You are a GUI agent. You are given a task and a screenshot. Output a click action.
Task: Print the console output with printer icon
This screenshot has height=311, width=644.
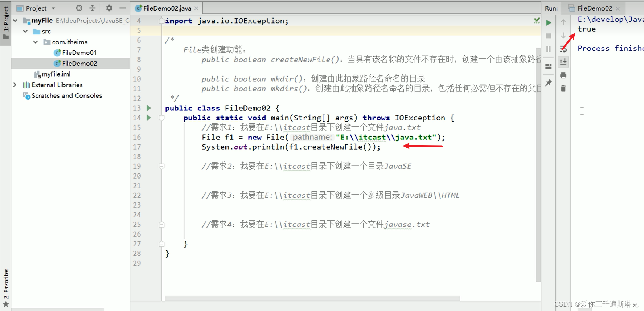click(563, 75)
